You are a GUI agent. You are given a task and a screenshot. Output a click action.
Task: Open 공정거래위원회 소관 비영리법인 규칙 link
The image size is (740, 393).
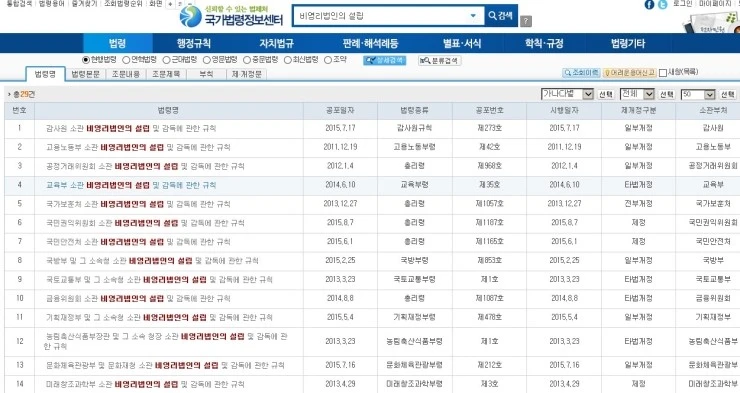145,166
